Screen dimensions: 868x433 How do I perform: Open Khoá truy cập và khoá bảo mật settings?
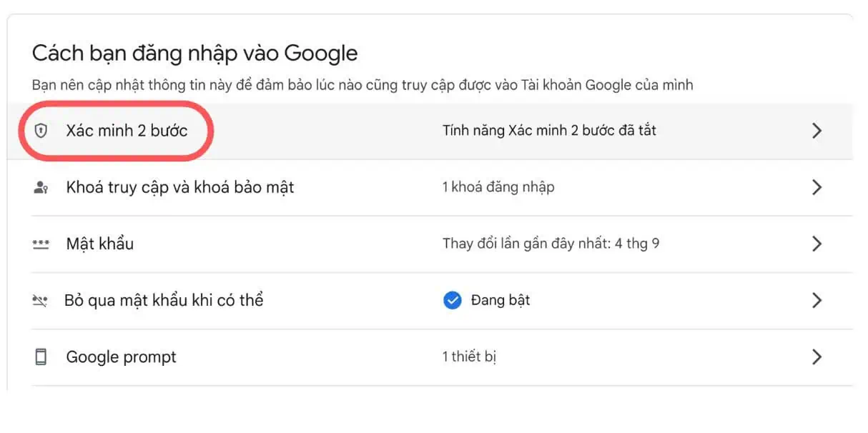coord(179,187)
